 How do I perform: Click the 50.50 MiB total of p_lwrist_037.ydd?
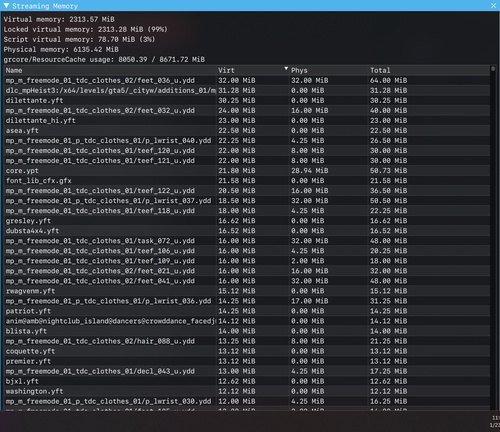[388, 201]
